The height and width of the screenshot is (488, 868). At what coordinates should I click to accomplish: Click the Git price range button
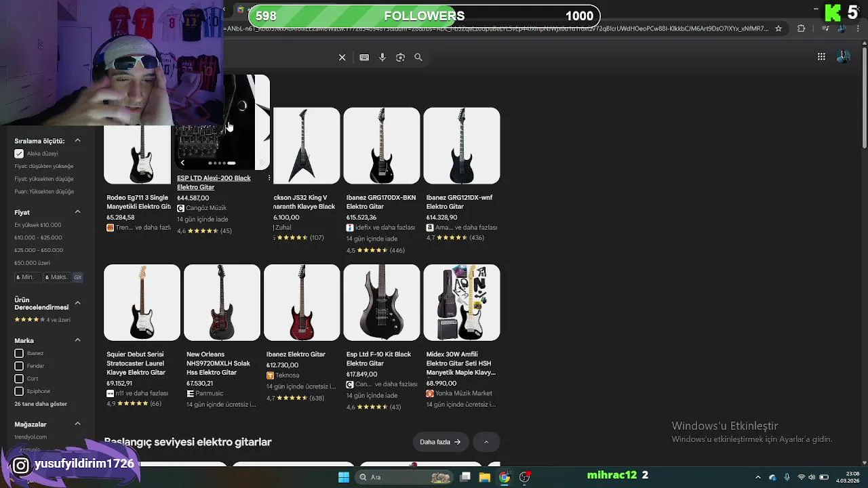[x=77, y=277]
